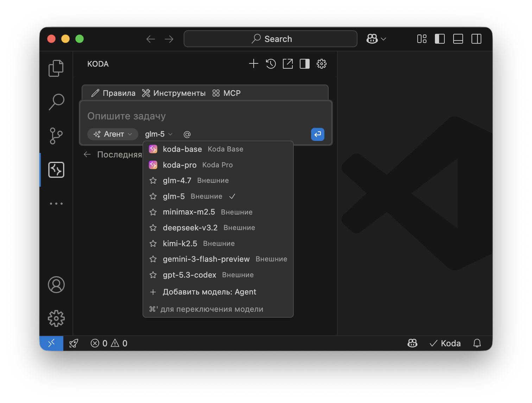Start a new Koda chat session
Screen dimensions: 532x403
pyautogui.click(x=253, y=64)
